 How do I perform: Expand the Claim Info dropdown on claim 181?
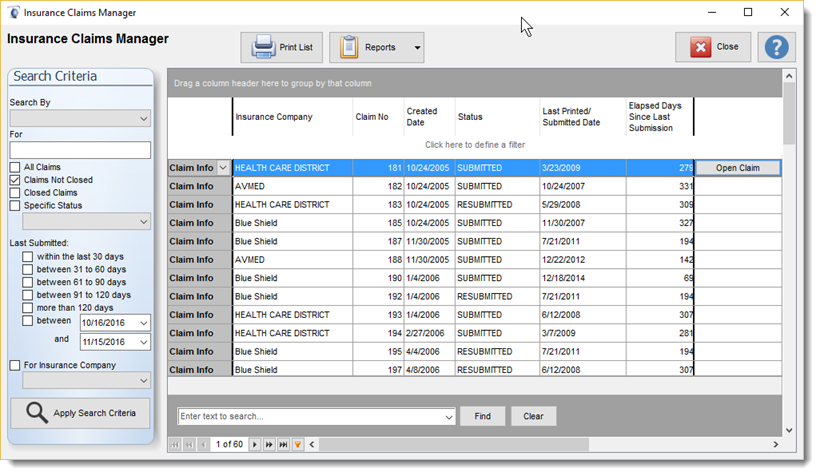[223, 168]
